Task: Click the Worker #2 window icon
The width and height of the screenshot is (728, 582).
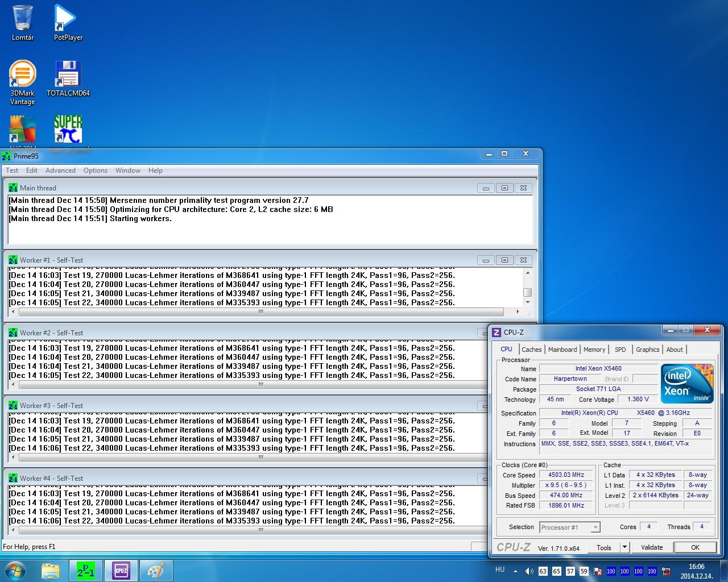Action: 13,332
